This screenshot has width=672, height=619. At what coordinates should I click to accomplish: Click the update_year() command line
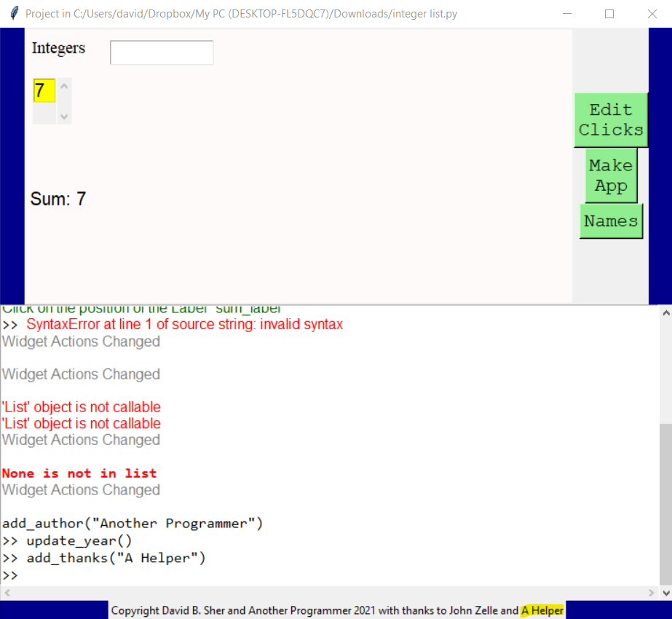tap(79, 540)
